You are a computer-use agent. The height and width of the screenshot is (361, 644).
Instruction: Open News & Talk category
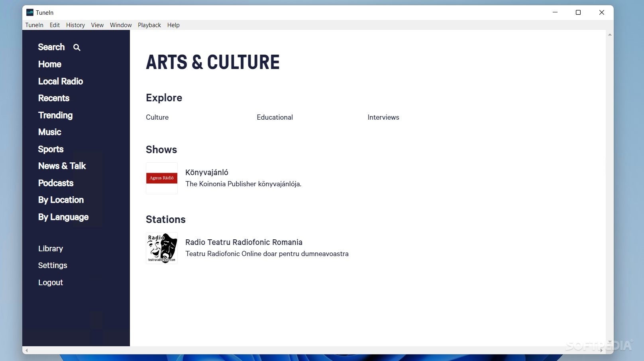pyautogui.click(x=62, y=166)
